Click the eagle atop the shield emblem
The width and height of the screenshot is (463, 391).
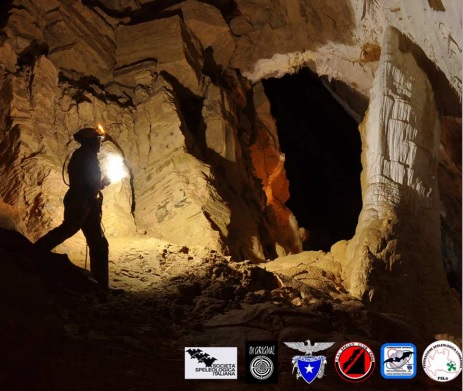click(309, 347)
